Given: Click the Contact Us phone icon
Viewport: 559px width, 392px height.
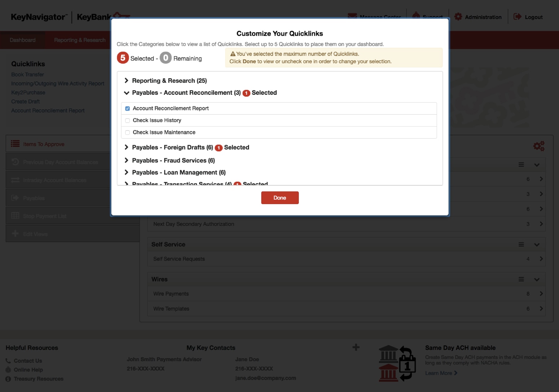Looking at the screenshot, I should 8,361.
